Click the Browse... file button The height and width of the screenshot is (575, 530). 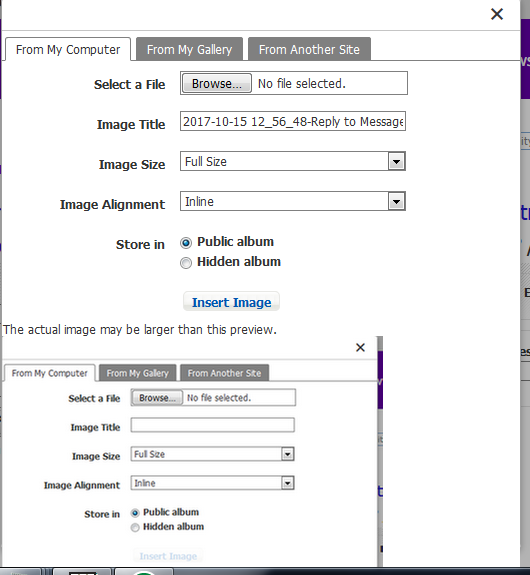(217, 83)
